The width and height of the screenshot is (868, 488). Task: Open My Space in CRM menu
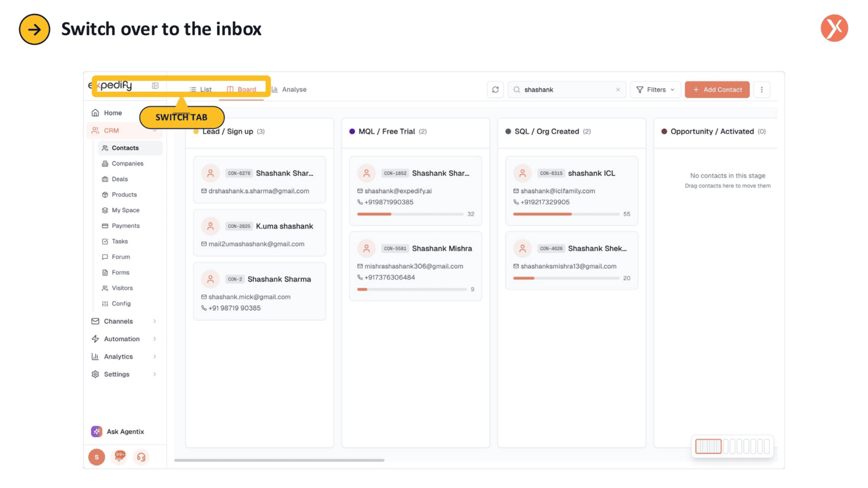(125, 210)
